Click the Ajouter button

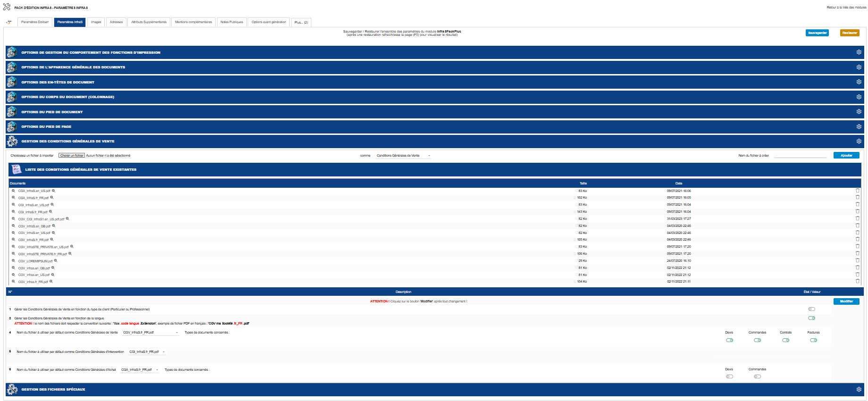[x=846, y=156]
